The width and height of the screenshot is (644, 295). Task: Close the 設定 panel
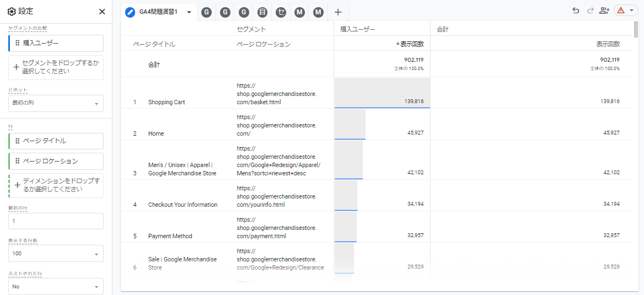click(102, 12)
